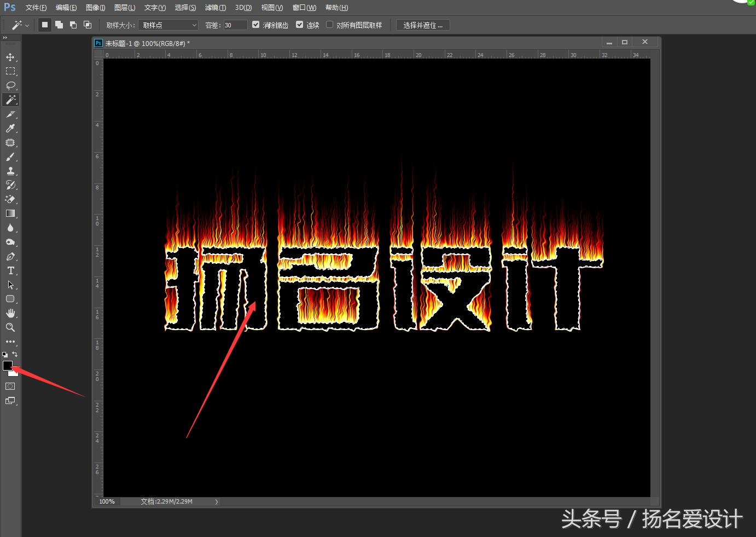Screen dimensions: 756x537
Task: Open the 图层(L) menu
Action: tap(125, 8)
